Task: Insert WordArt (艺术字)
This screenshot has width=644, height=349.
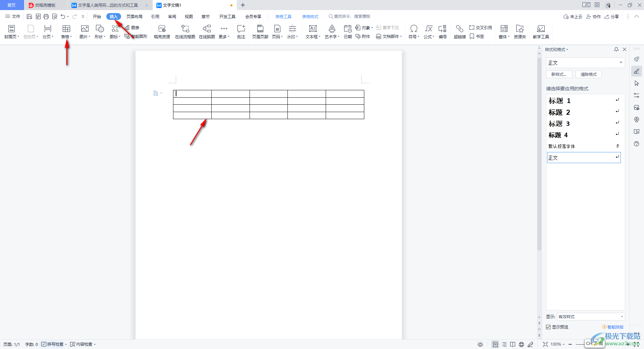Action: tap(332, 32)
